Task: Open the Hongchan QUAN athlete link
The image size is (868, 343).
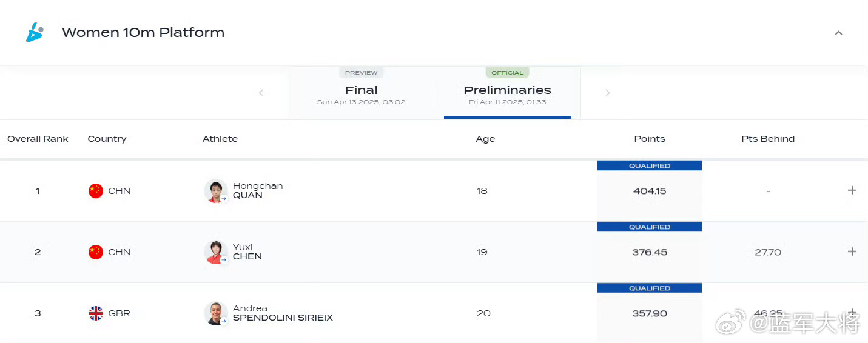Action: point(257,191)
